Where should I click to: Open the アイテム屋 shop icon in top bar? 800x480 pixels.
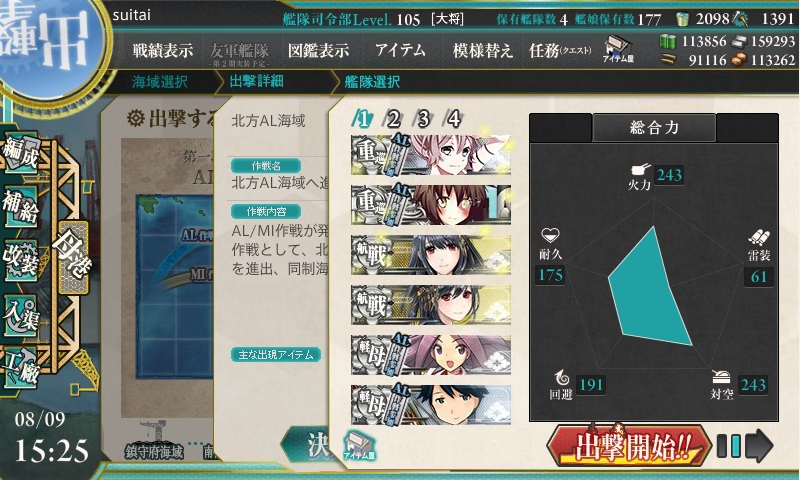pos(618,50)
